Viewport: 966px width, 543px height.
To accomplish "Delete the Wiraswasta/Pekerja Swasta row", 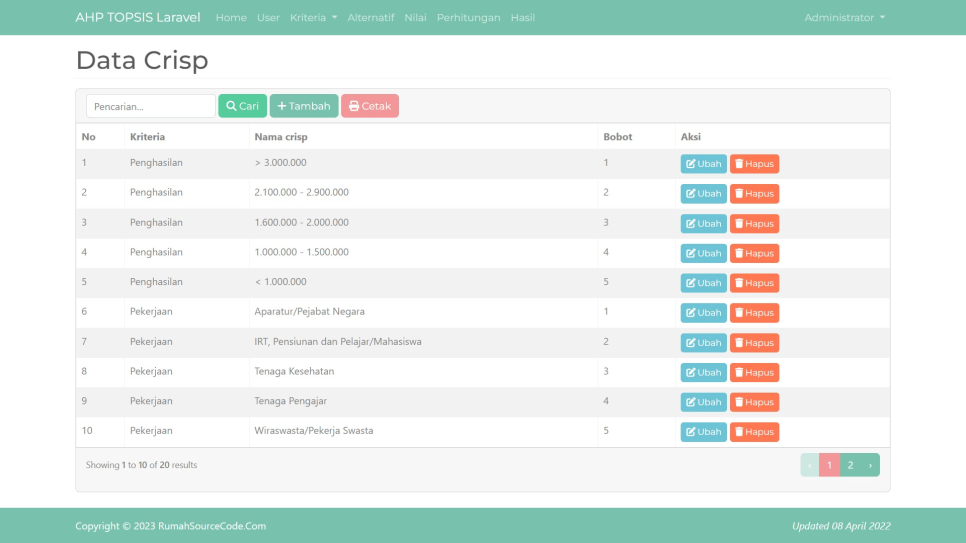I will (754, 431).
